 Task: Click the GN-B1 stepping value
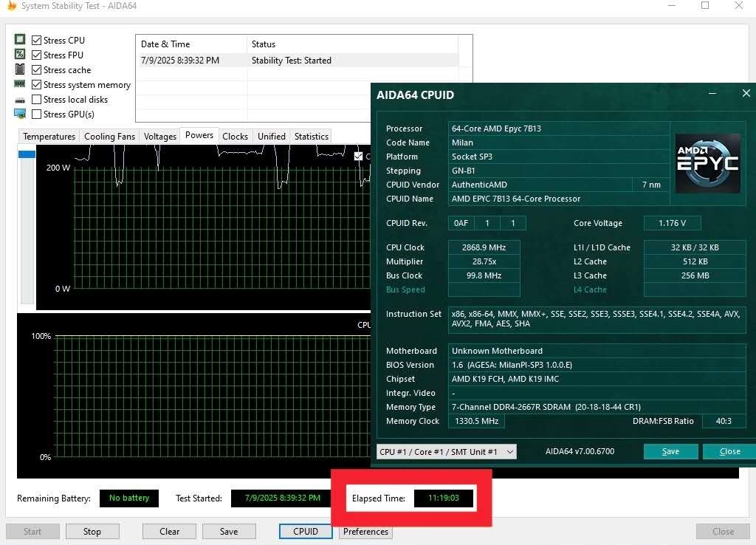point(558,171)
